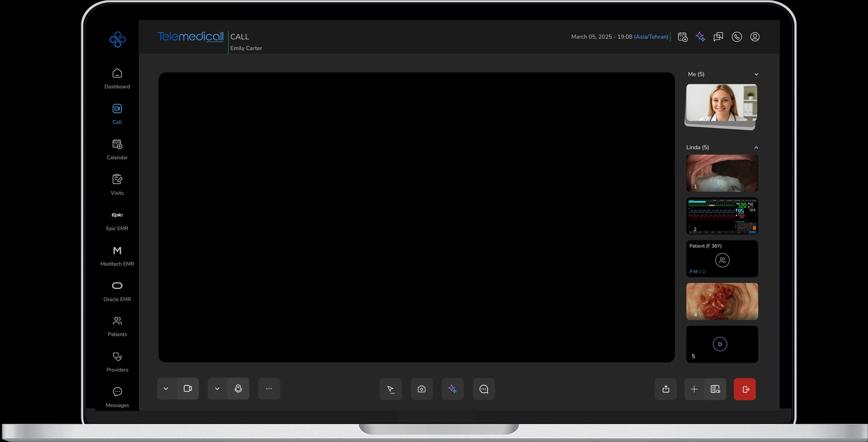Viewport: 868px width, 442px height.
Task: Add a participant with the plus button
Action: 694,389
